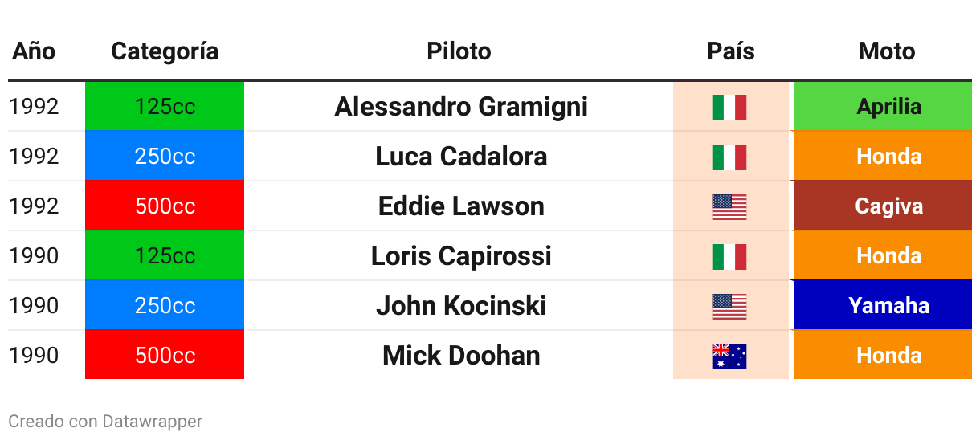
Task: Select the Piloto column header
Action: coord(459,51)
